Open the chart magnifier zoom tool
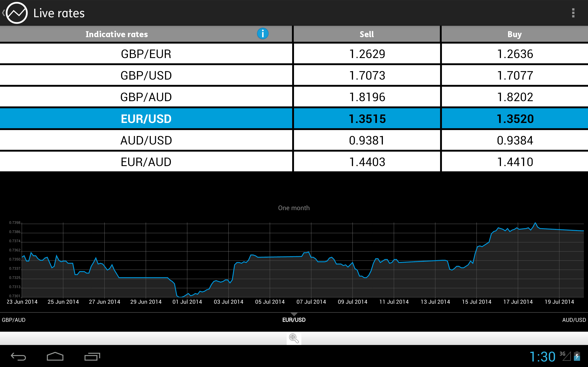This screenshot has width=588, height=367. [x=294, y=338]
